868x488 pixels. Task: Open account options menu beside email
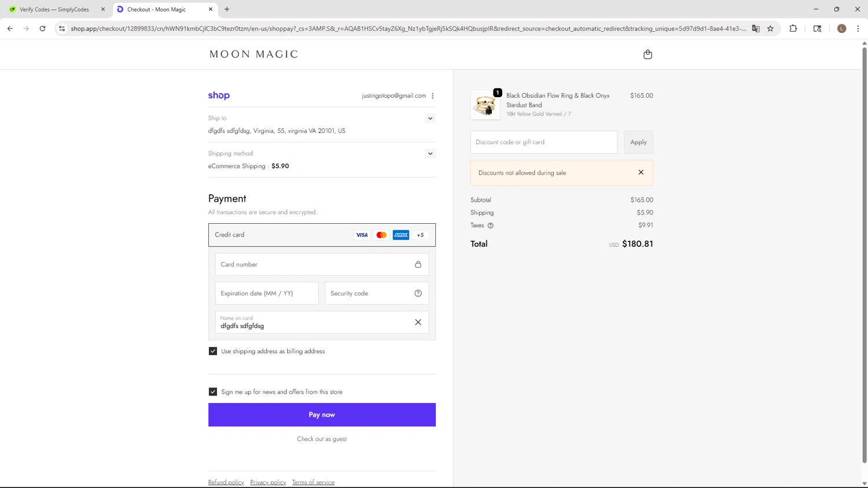432,96
